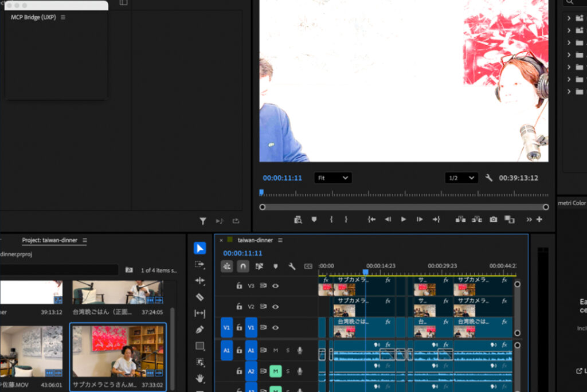Toggle Snap in Timeline magnet button
Viewport: 587px width, 392px height.
point(243,266)
